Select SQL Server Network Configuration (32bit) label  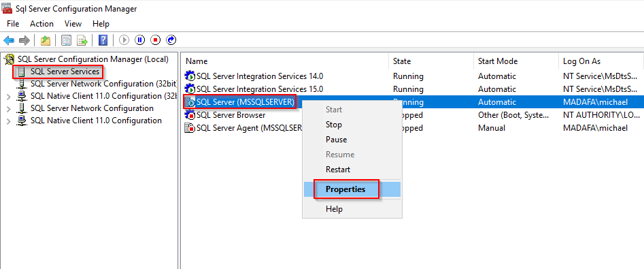click(103, 84)
